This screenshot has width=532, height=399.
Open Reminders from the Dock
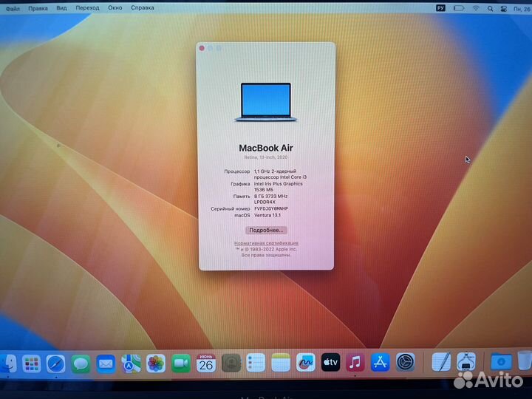click(x=256, y=363)
